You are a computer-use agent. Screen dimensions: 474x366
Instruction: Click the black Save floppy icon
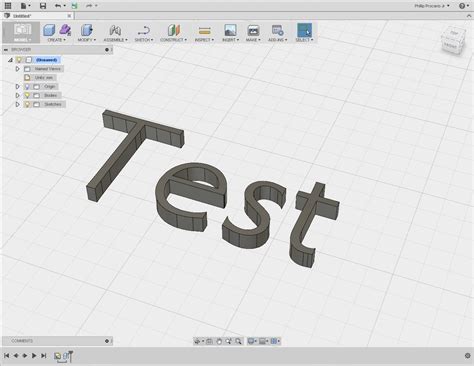click(43, 6)
